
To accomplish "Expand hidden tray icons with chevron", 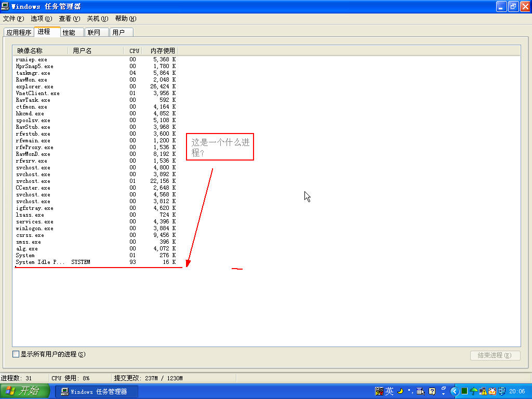I will pos(455,391).
